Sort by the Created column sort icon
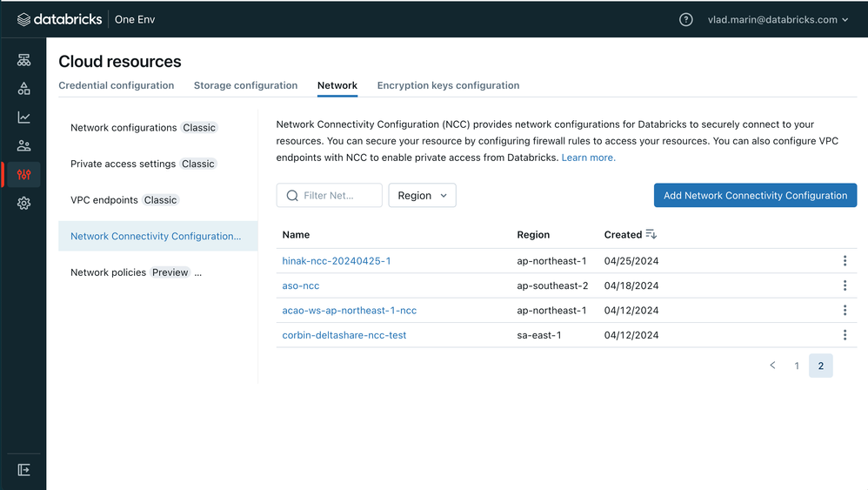 651,235
